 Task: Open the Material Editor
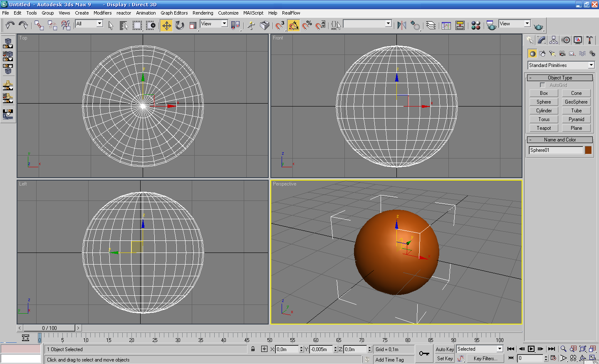(476, 26)
